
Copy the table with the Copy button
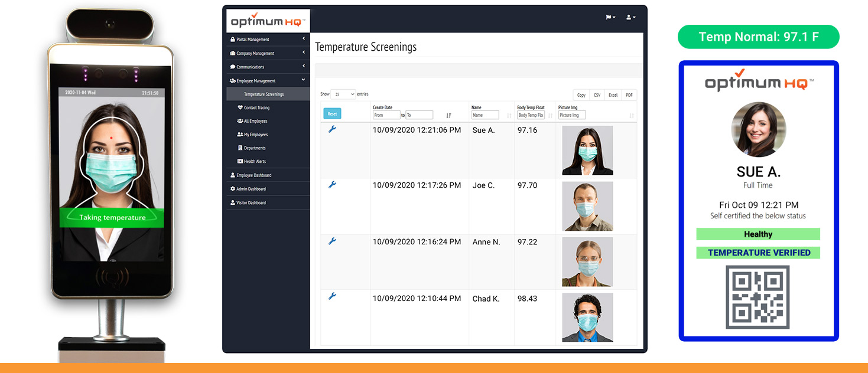[x=581, y=95]
